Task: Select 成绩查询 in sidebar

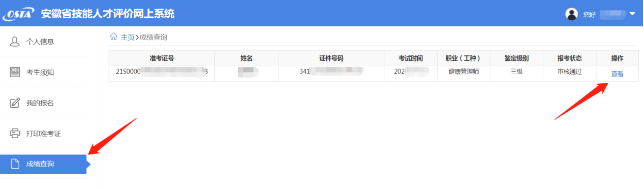Action: pyautogui.click(x=43, y=164)
